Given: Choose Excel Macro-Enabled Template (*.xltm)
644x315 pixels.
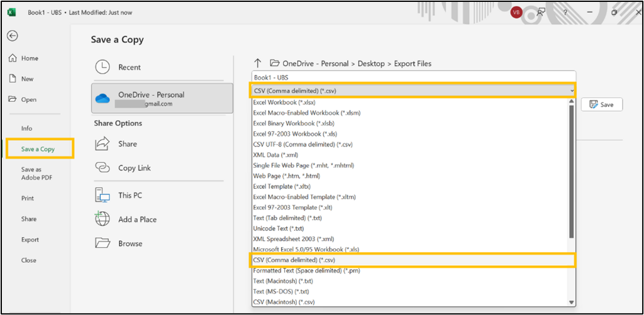Looking at the screenshot, I should coord(410,197).
